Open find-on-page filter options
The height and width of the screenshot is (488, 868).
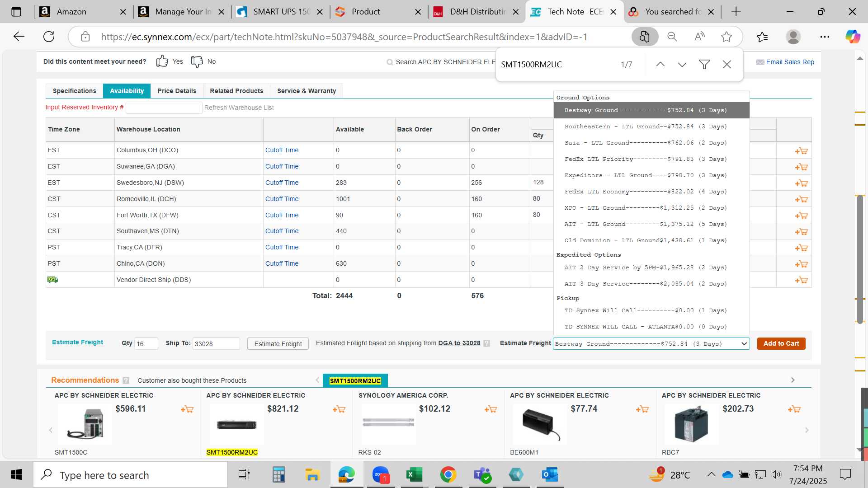(704, 65)
